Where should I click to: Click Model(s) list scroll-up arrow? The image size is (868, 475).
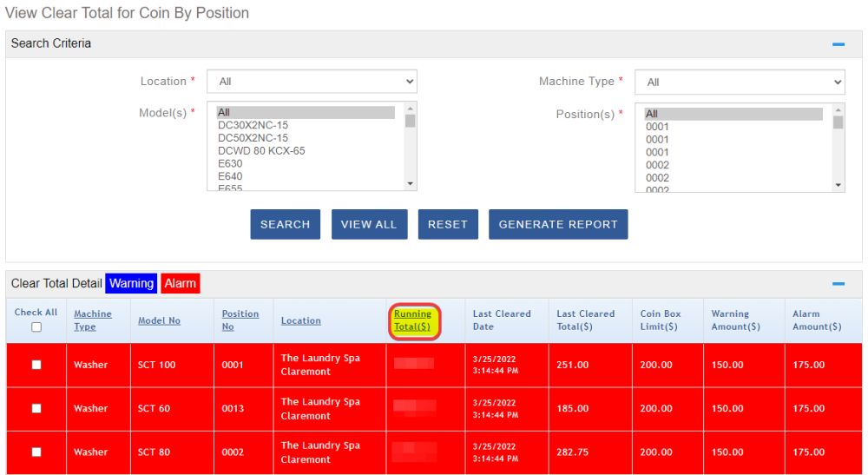pyautogui.click(x=411, y=108)
